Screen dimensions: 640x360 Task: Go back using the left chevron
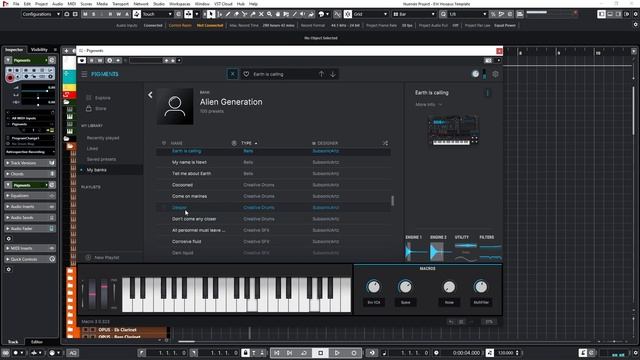pos(150,95)
